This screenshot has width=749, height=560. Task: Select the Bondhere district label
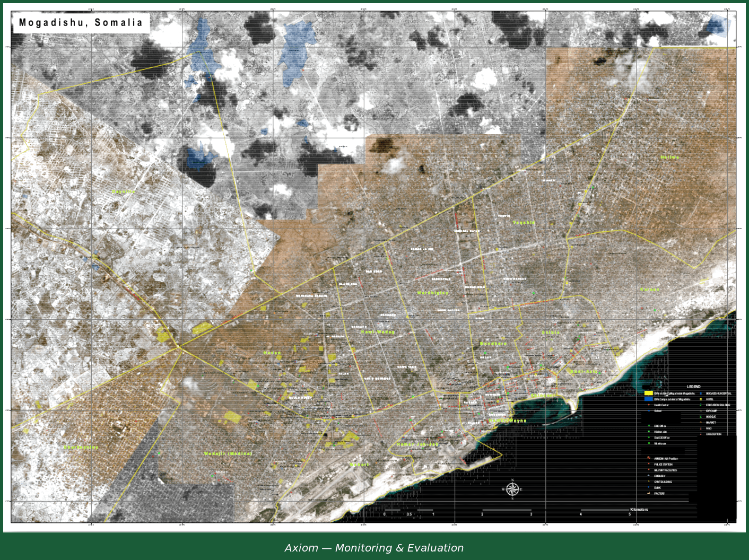click(493, 344)
